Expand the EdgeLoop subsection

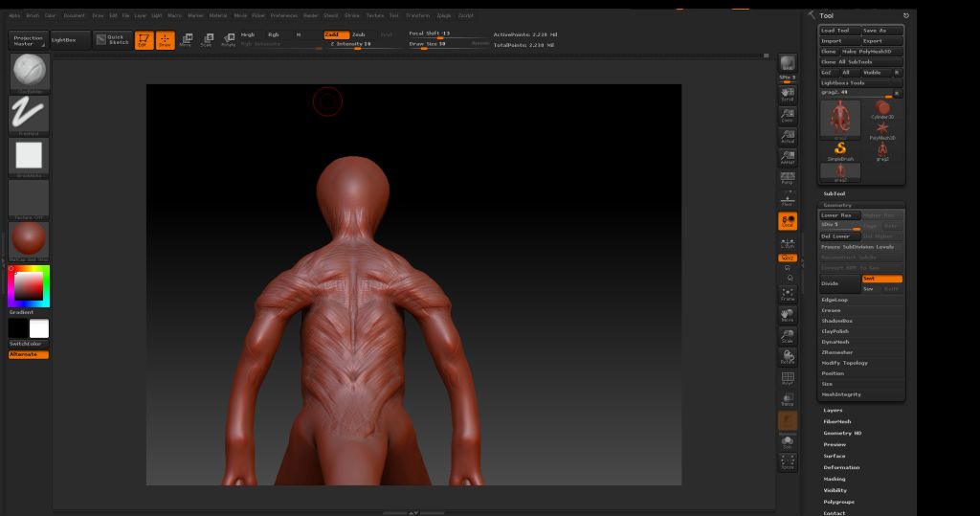[835, 301]
